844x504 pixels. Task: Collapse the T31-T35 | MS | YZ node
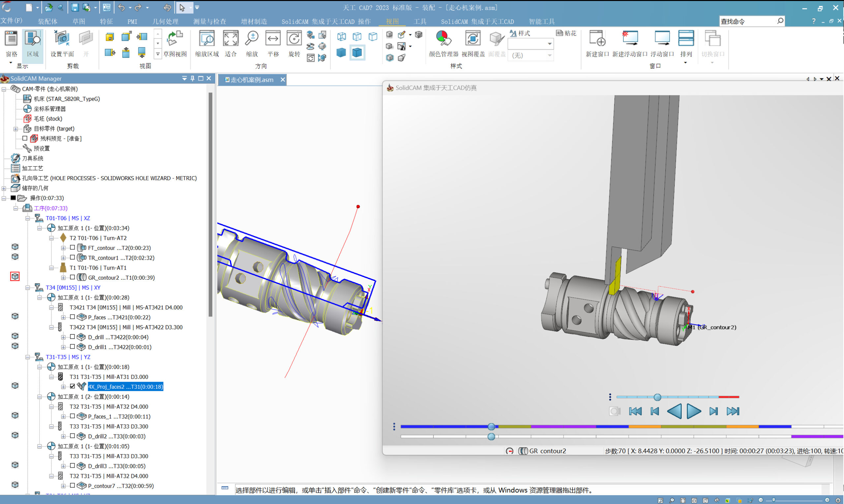(28, 357)
